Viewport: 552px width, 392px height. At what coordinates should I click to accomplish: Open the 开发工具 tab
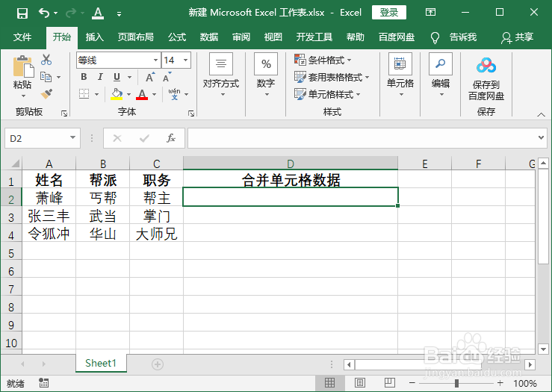[x=314, y=37]
